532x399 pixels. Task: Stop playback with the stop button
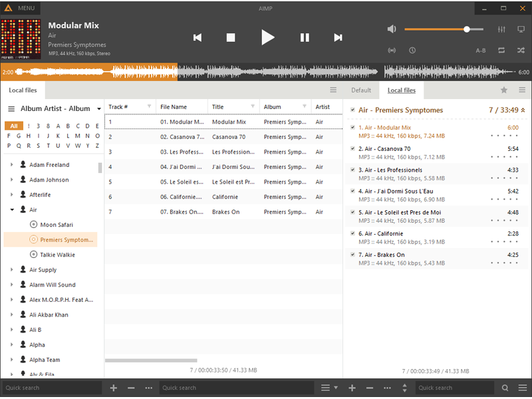231,37
